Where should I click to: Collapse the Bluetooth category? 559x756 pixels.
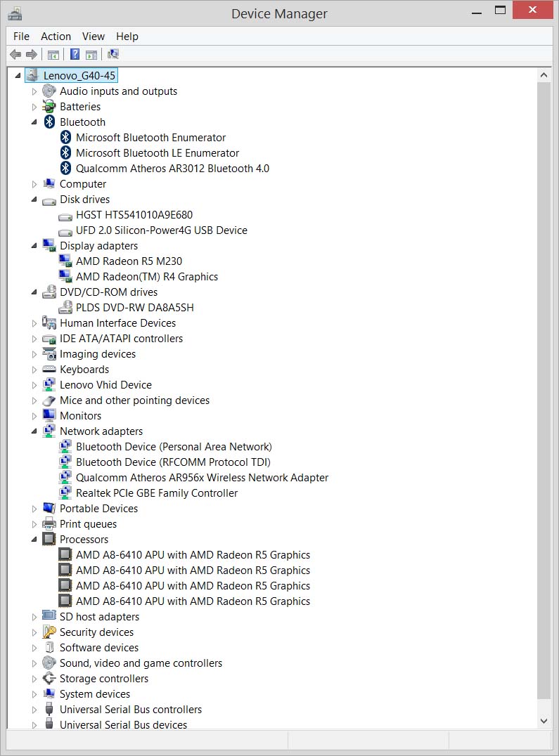click(34, 122)
